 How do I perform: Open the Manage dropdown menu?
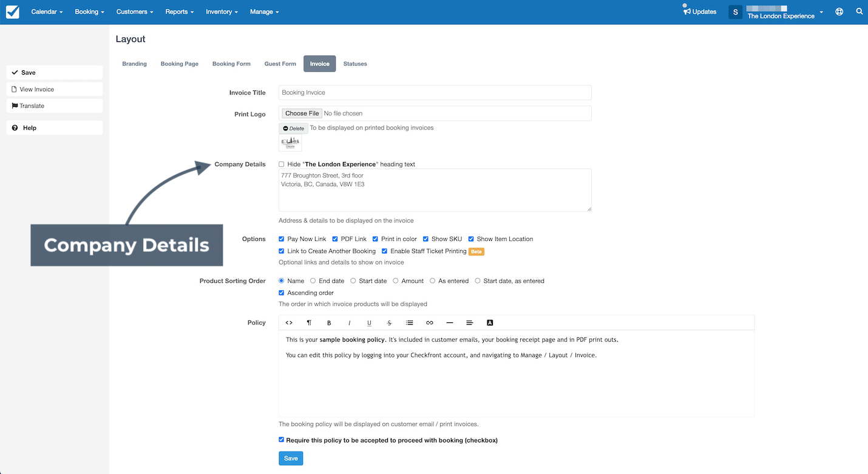tap(265, 12)
